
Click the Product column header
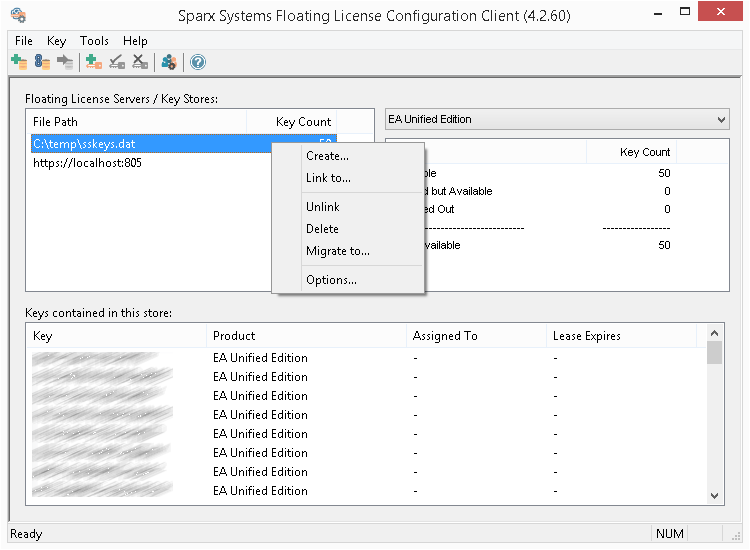pos(234,336)
